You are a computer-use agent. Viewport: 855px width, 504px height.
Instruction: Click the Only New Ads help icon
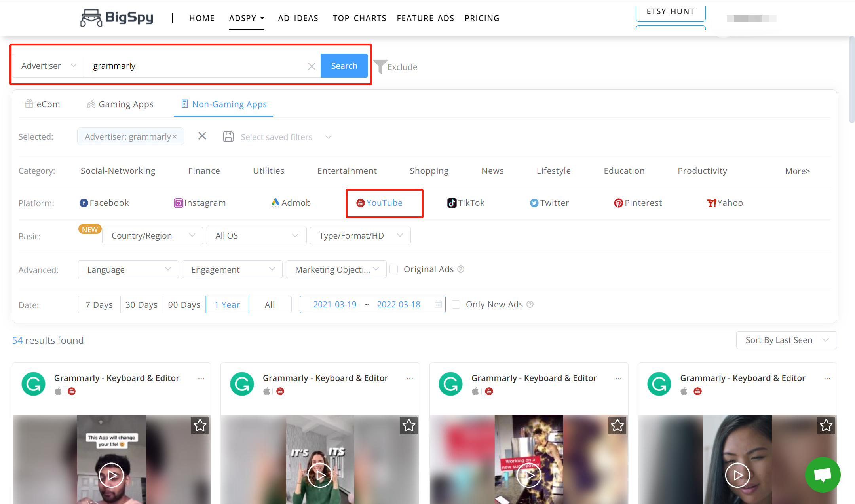530,304
